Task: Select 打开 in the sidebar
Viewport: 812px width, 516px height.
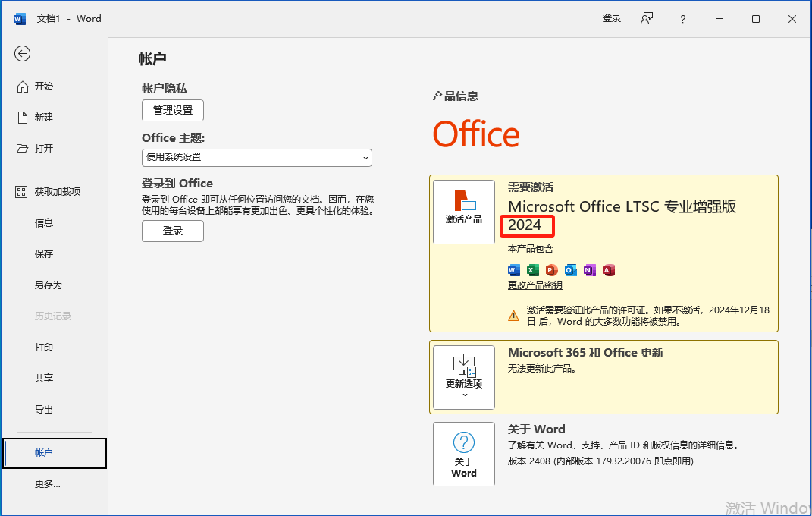Action: tap(55, 149)
